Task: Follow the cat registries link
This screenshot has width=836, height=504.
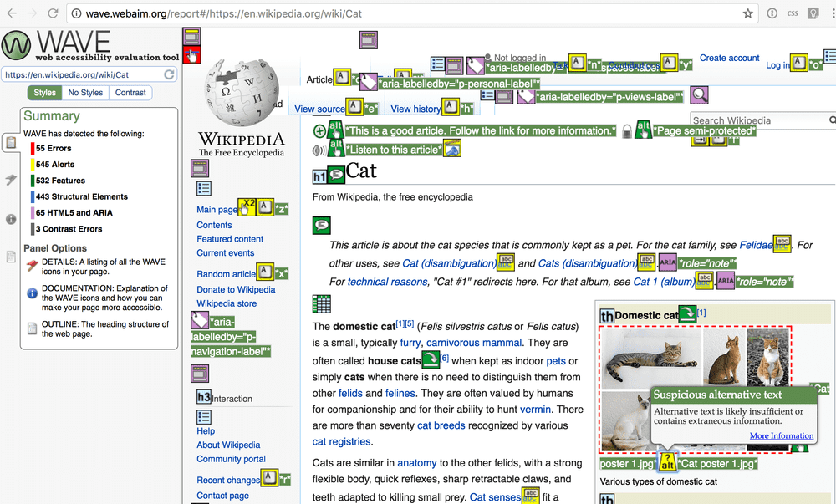Action: click(341, 441)
